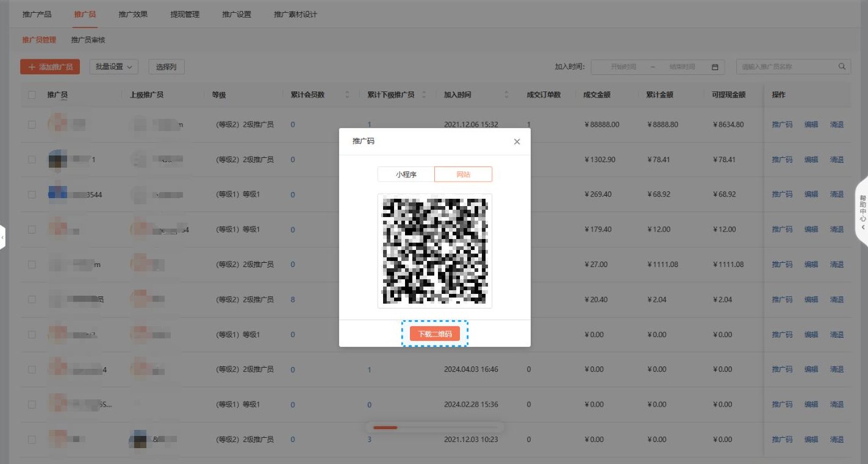Click 清退 for the ¥269.40 row
The width and height of the screenshot is (868, 464).
click(837, 195)
